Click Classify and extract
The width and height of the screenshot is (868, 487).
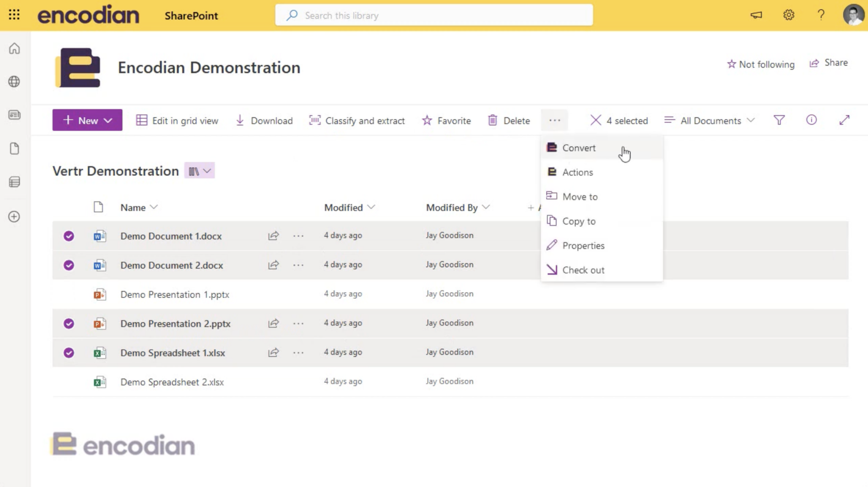tap(357, 120)
